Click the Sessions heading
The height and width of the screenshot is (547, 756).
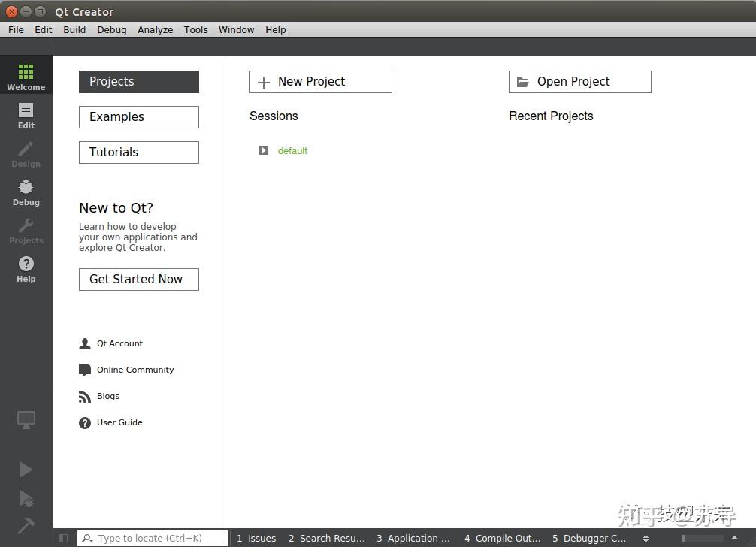coord(274,116)
